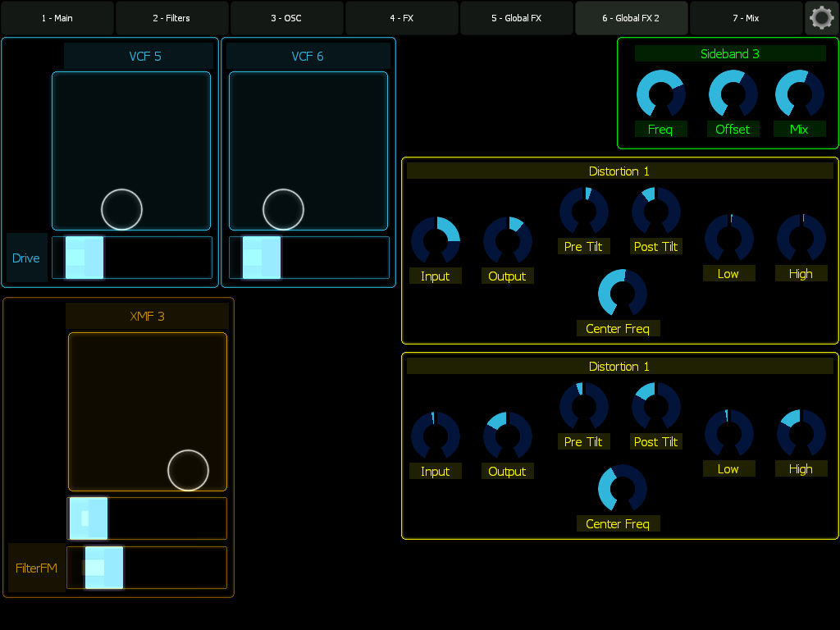
Task: Adjust the Sideband 3 Offset knob
Action: click(733, 94)
